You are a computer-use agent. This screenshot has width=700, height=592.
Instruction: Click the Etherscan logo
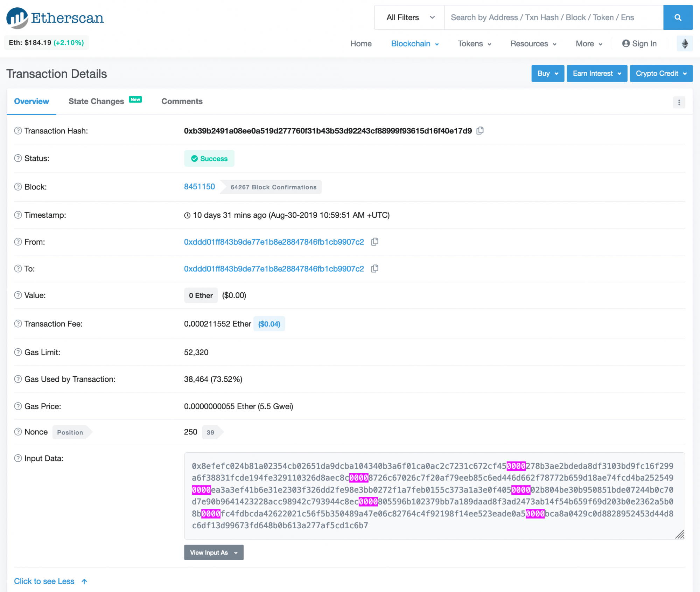pyautogui.click(x=55, y=18)
